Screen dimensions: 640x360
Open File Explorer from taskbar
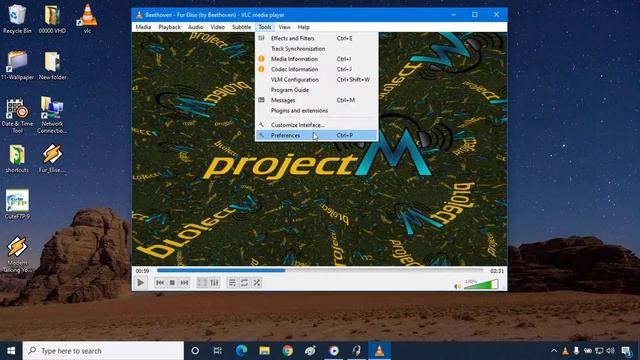[x=264, y=351]
